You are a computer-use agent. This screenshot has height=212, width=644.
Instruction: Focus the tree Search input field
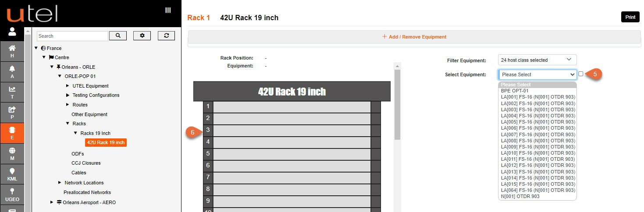pos(72,36)
